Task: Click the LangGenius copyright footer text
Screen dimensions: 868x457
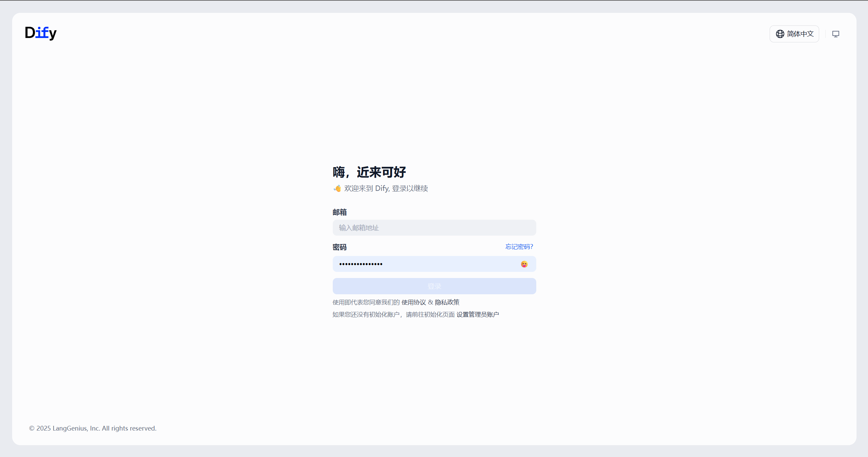Action: coord(93,428)
